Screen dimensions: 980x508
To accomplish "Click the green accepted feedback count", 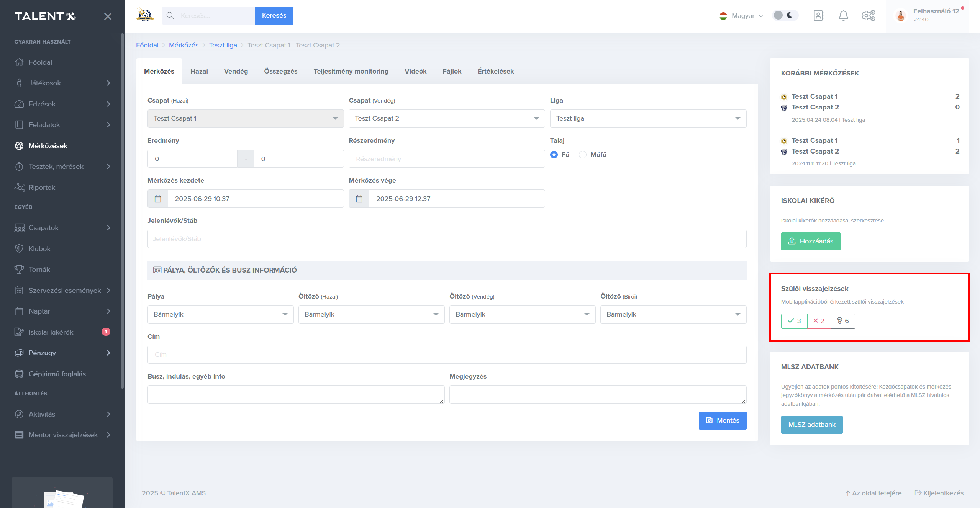I will tap(794, 321).
